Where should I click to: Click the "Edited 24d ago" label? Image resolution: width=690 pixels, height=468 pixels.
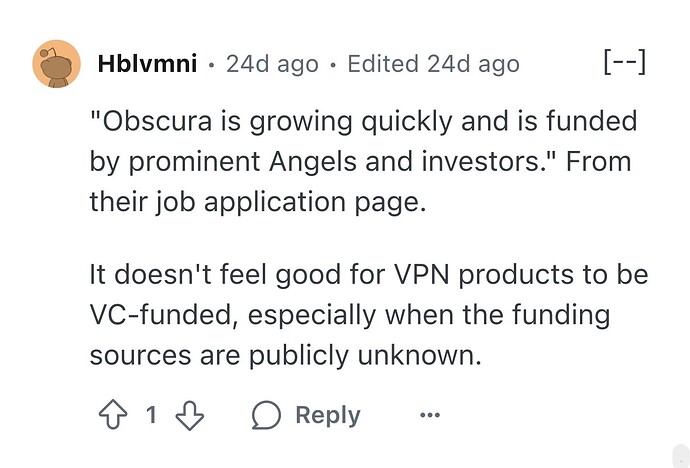tap(433, 65)
